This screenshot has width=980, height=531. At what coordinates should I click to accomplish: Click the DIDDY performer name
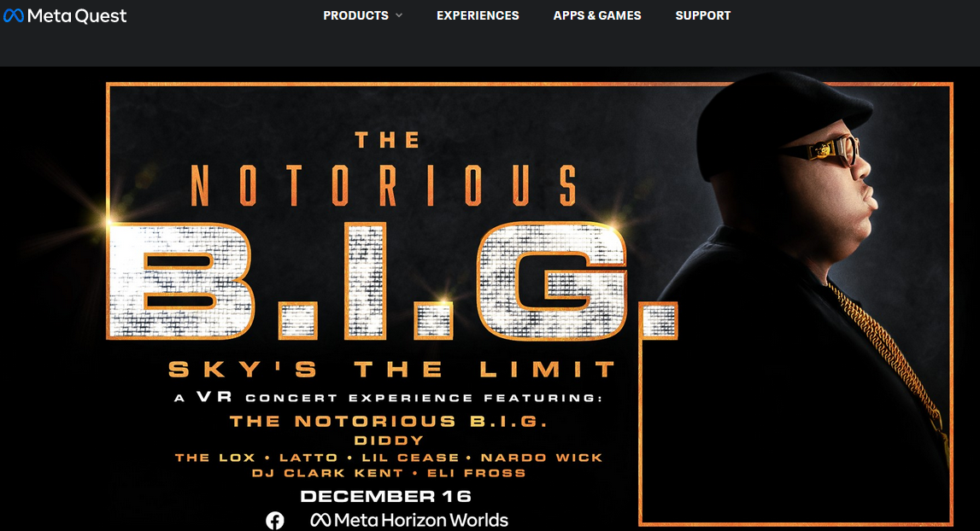click(389, 441)
